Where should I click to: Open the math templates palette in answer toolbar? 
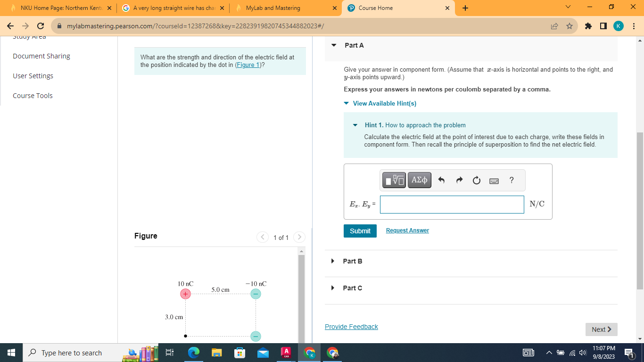point(394,180)
